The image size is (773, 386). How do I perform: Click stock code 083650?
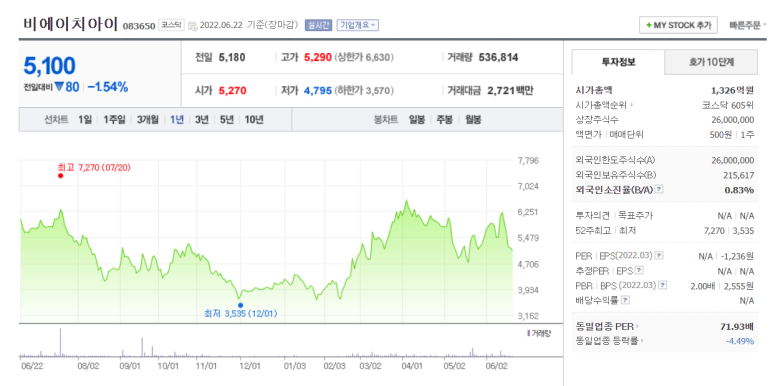click(139, 26)
